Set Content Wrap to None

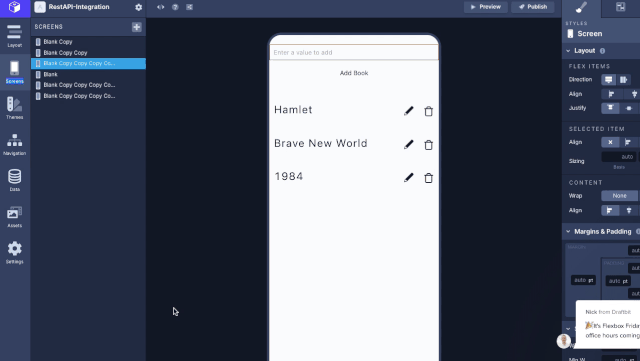[619, 196]
